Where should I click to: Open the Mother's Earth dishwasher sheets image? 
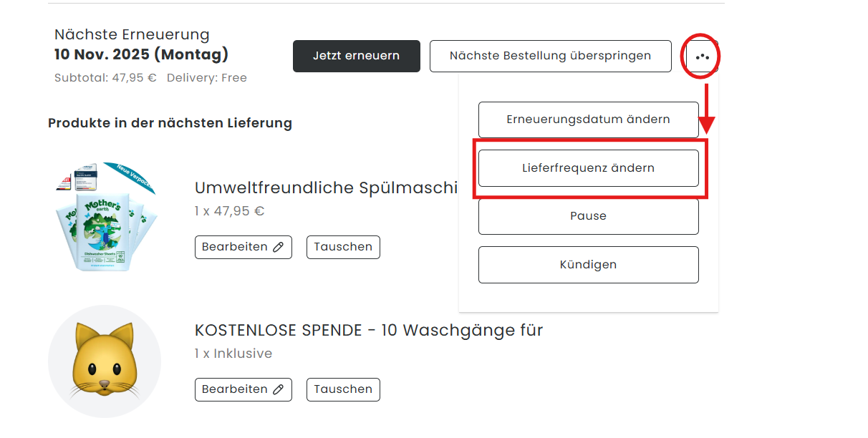point(105,216)
